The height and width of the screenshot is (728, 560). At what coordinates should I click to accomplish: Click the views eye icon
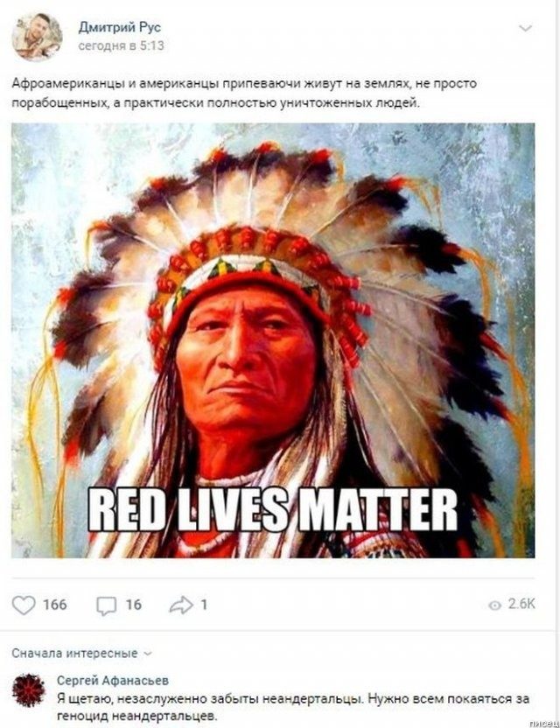(495, 605)
